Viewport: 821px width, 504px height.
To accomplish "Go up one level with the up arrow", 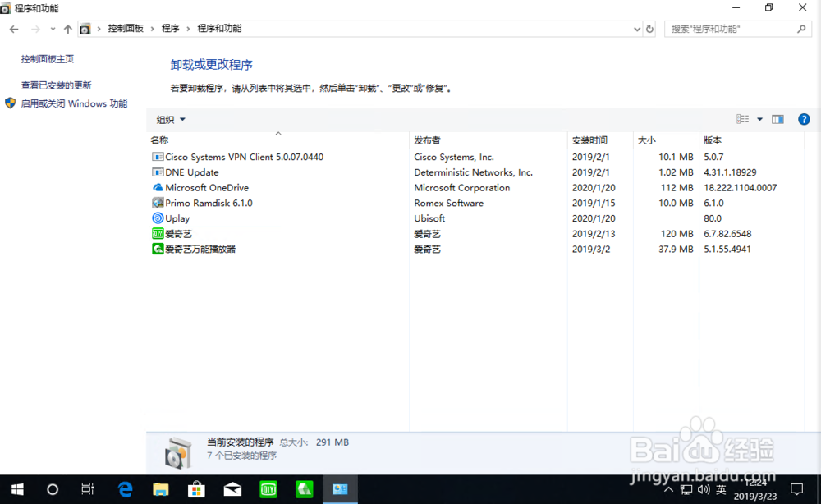I will [x=67, y=29].
